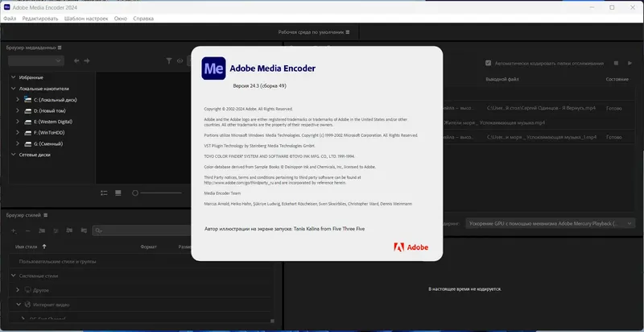644x332 pixels.
Task: Select the Жители моря queue item
Action: coord(494,122)
